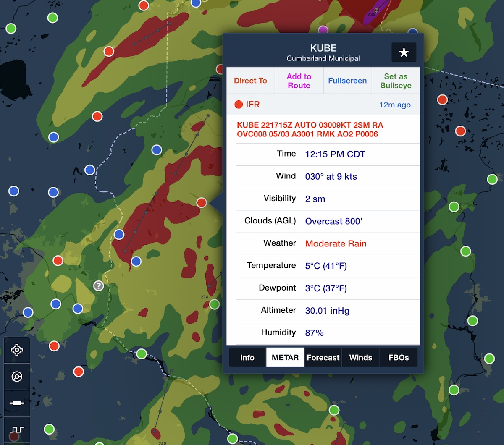The width and height of the screenshot is (504, 445).
Task: Open the Forecast tab
Action: tap(323, 358)
